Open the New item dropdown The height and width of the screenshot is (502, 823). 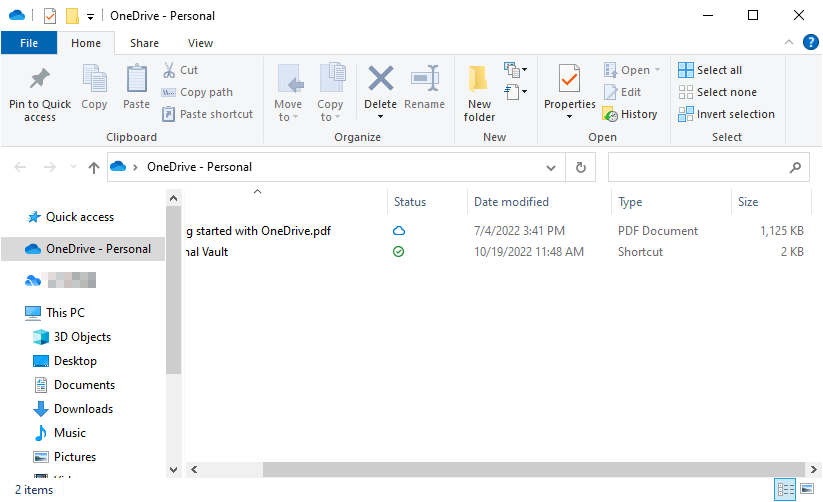pos(515,69)
